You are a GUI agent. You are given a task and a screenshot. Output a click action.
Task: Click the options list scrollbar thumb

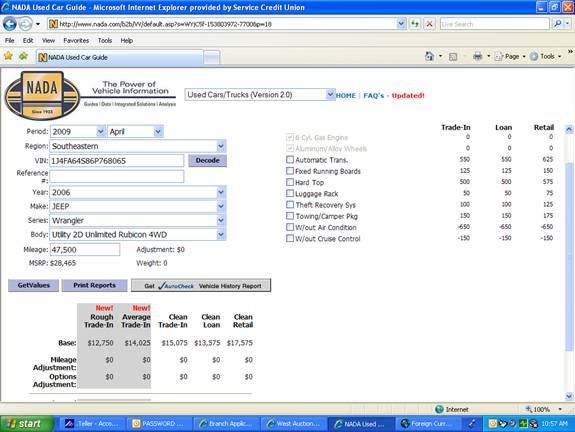point(569,257)
